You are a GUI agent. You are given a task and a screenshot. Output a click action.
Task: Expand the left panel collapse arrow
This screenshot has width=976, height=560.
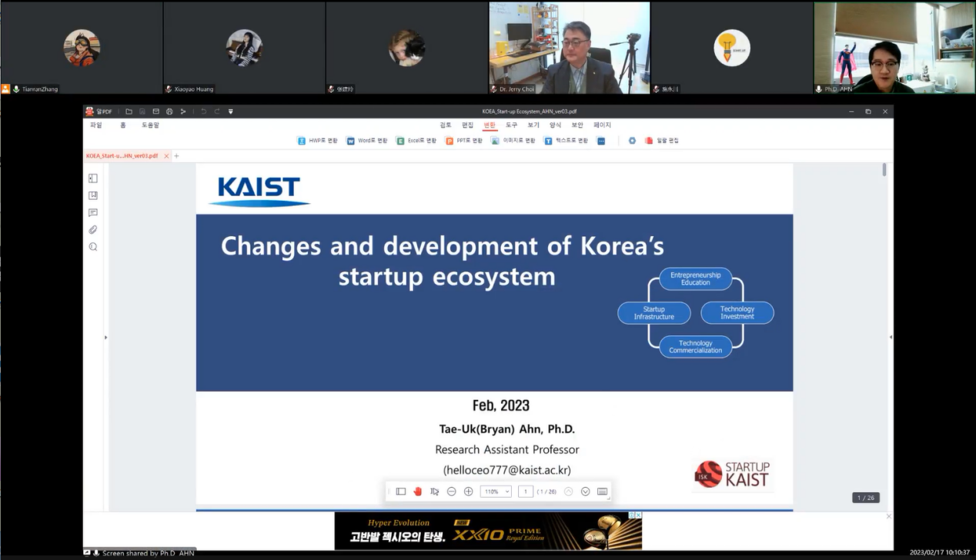106,337
